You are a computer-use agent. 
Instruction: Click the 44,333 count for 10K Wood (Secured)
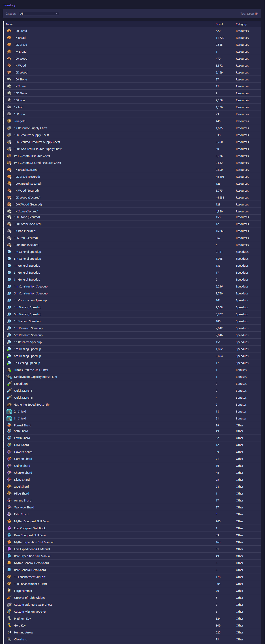coord(220,198)
